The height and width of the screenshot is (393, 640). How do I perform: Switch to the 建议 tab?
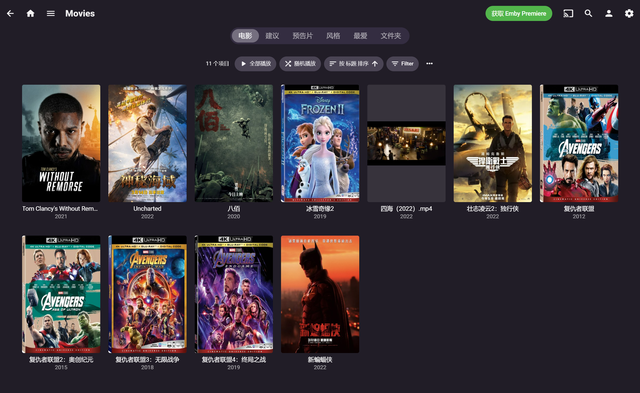point(272,36)
